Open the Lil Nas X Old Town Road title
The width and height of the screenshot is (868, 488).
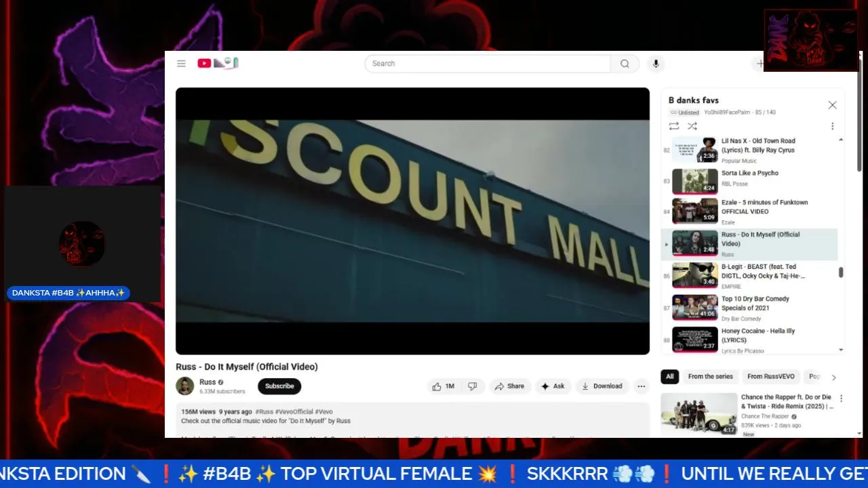[x=758, y=146]
